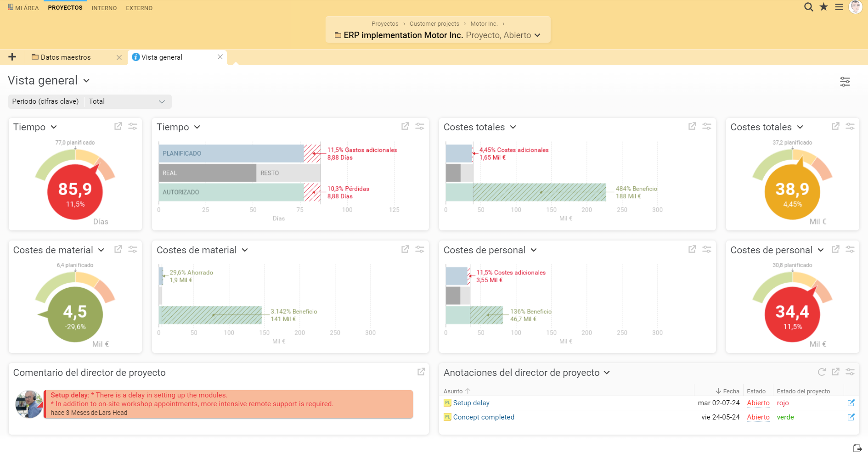Open the hamburger menu icon
The width and height of the screenshot is (868, 464).
pyautogui.click(x=839, y=7)
